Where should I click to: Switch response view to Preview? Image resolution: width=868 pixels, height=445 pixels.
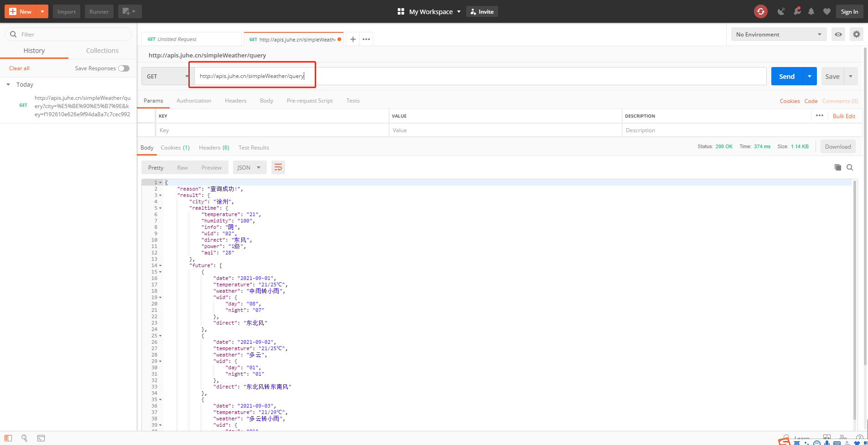pyautogui.click(x=211, y=168)
